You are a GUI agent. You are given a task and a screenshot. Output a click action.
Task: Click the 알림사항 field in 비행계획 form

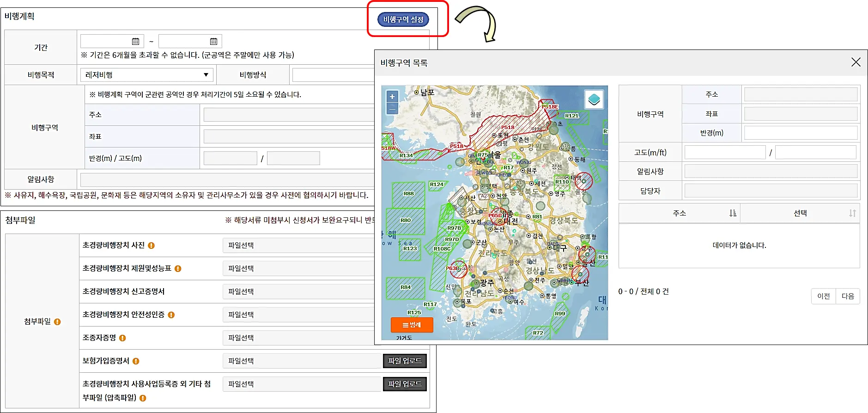[x=227, y=179]
